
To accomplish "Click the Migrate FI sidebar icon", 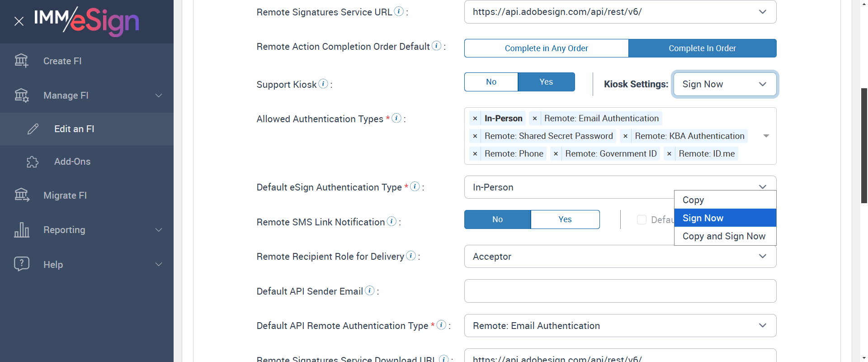I will [21, 195].
